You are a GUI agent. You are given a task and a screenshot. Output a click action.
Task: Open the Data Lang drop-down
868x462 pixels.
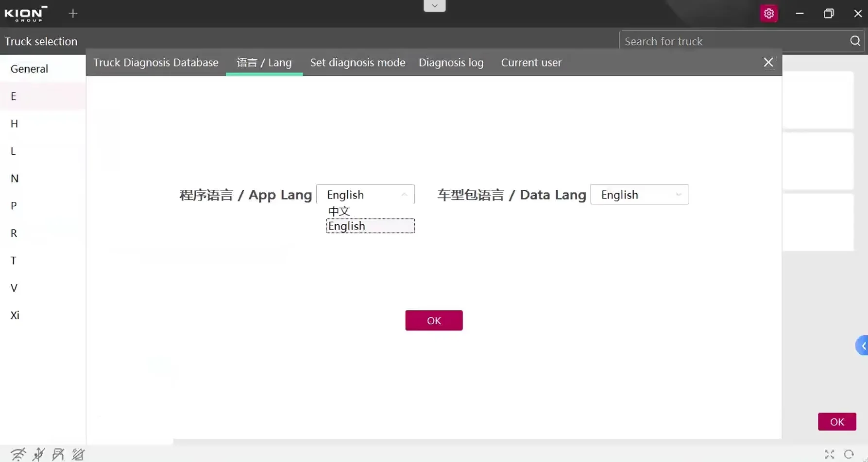[x=639, y=195]
